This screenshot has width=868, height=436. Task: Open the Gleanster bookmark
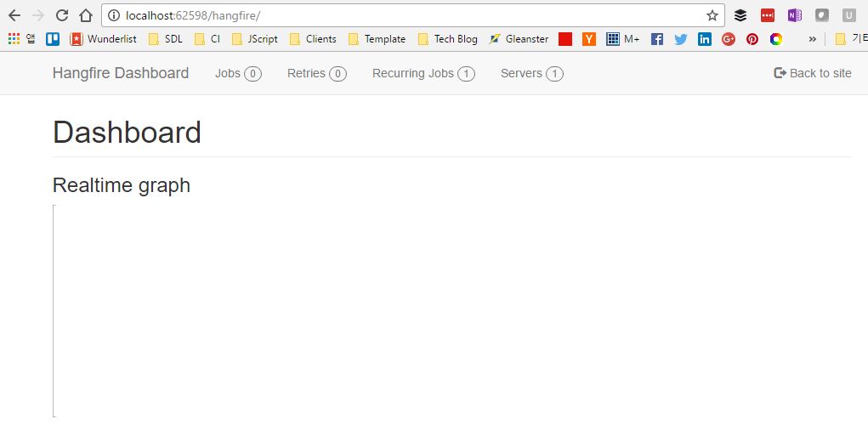[x=519, y=39]
